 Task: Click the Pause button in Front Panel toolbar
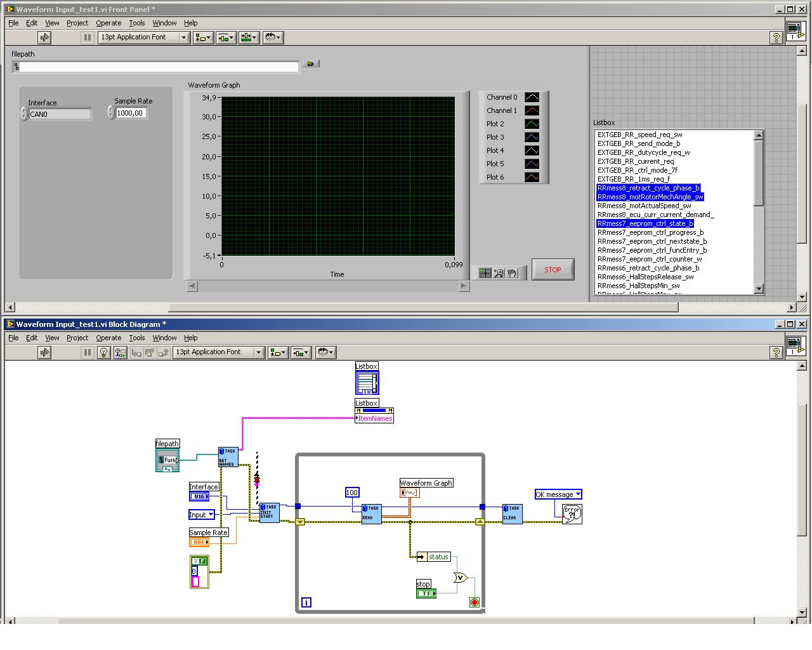coord(88,37)
